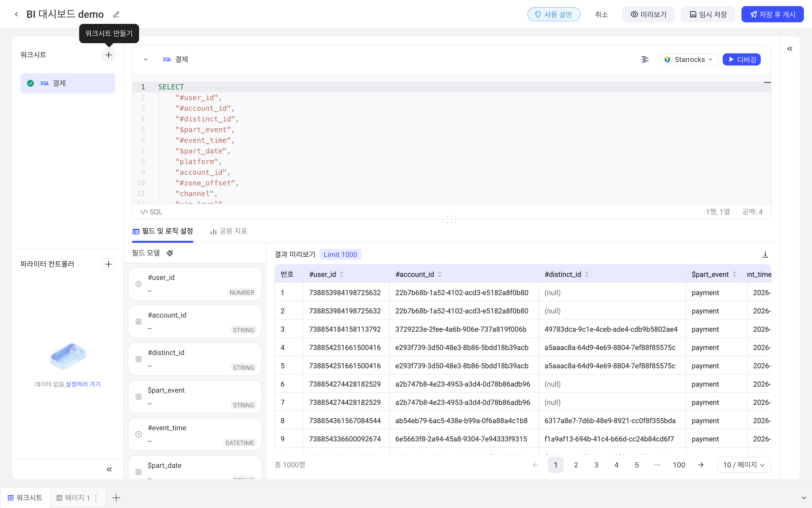Click 취소 to cancel editing

[601, 14]
